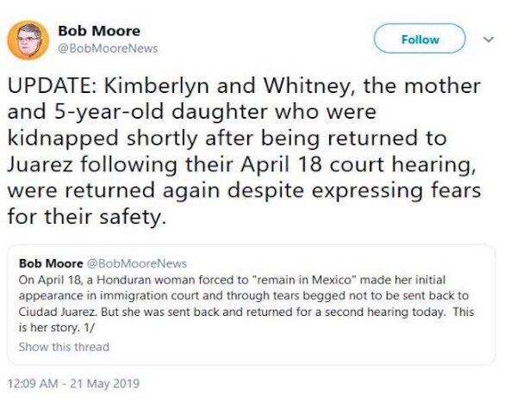This screenshot has width=517, height=420.
Task: Click the Show this thread link
Action: point(64,347)
